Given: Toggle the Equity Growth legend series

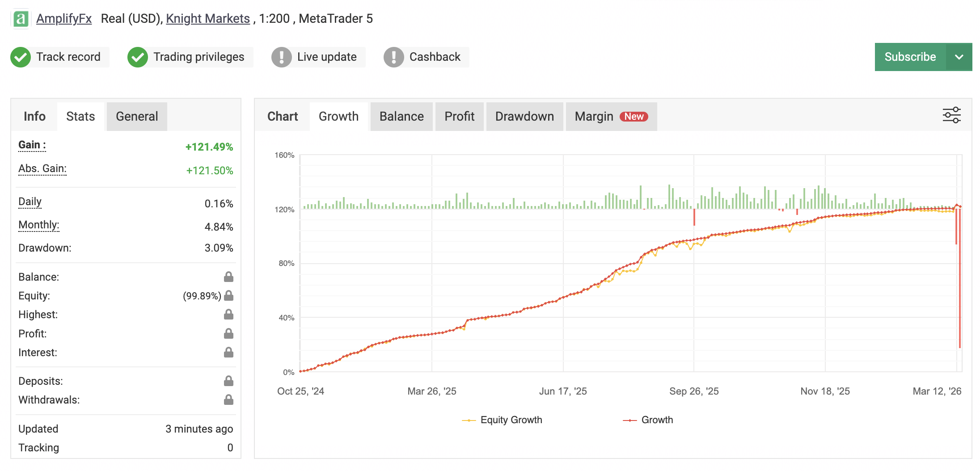Looking at the screenshot, I should tap(502, 420).
